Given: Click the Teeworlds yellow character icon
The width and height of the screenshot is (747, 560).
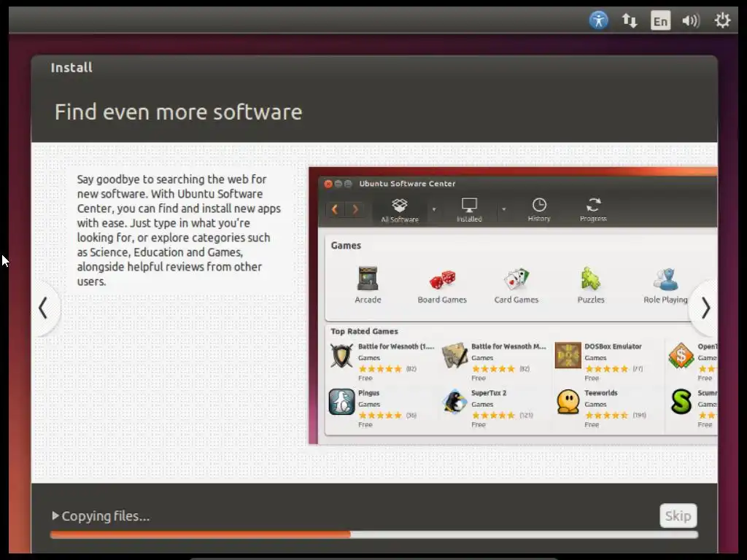Looking at the screenshot, I should pyautogui.click(x=568, y=402).
